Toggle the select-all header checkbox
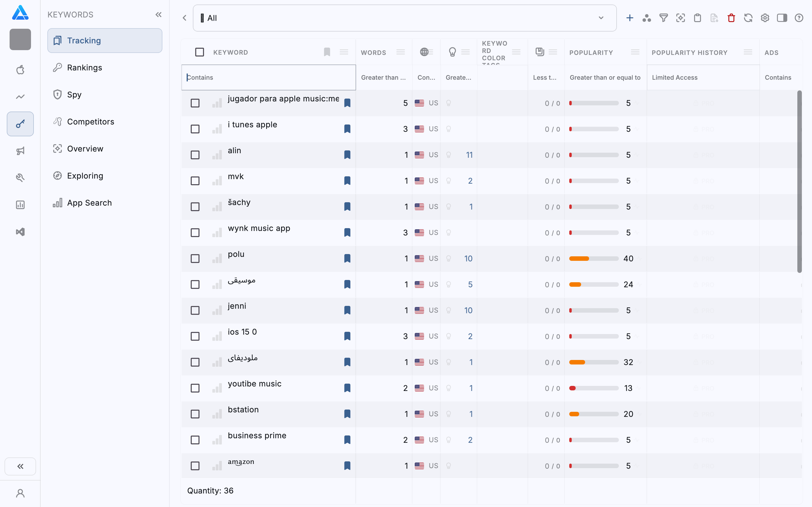This screenshot has width=812, height=507. [x=200, y=52]
